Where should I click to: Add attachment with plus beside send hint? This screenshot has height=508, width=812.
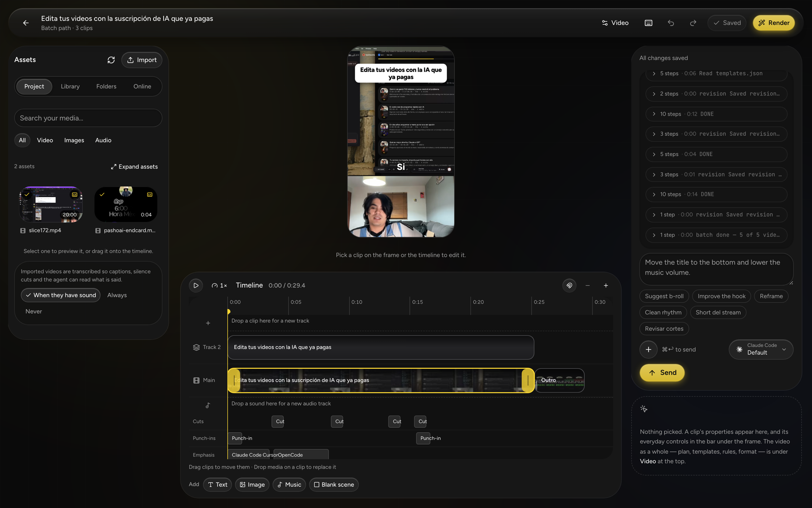point(648,349)
